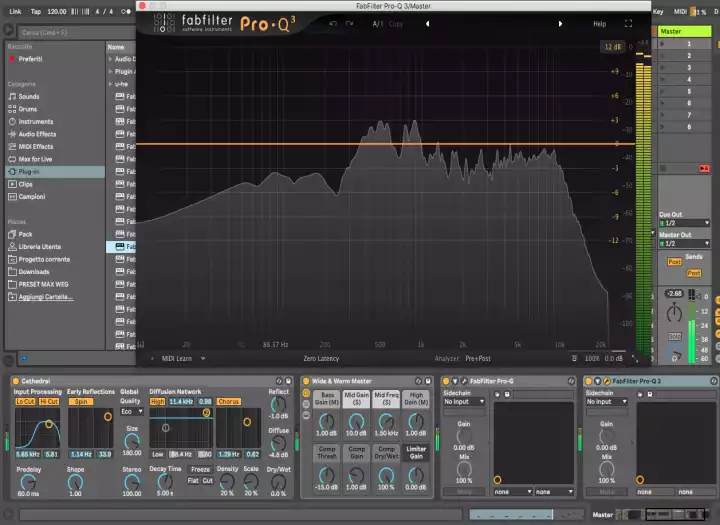Toggle Lo Cut in Cathedral reverb

click(25, 401)
